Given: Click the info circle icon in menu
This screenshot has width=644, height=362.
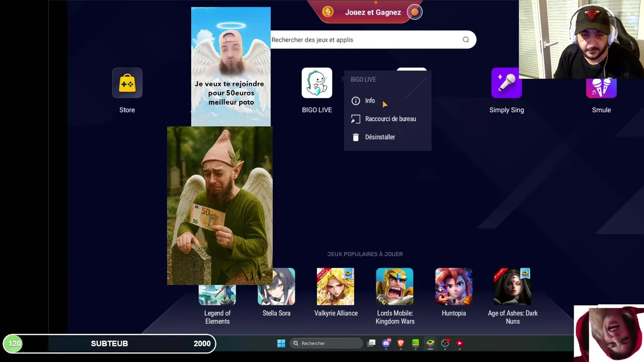Looking at the screenshot, I should coord(356,101).
